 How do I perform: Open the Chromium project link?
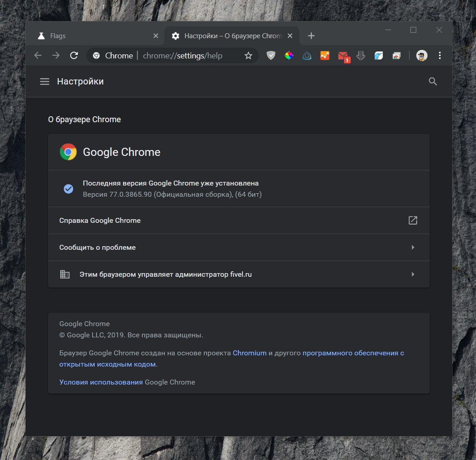[x=250, y=353]
